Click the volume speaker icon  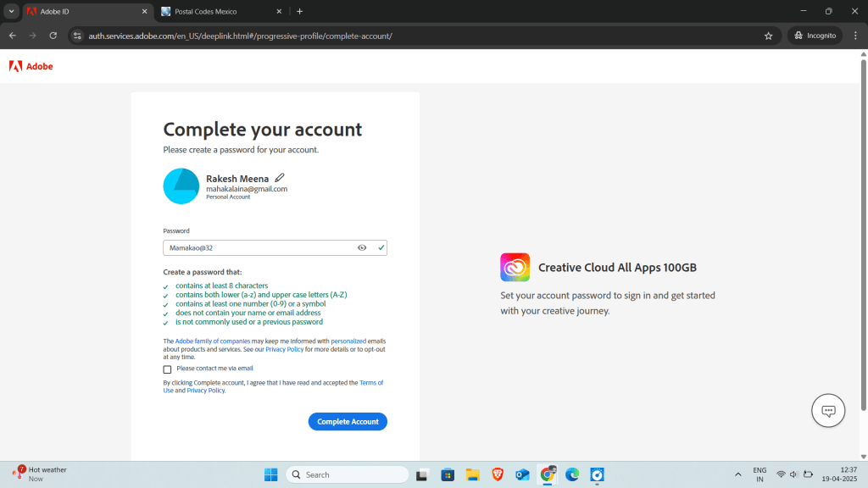pos(793,474)
